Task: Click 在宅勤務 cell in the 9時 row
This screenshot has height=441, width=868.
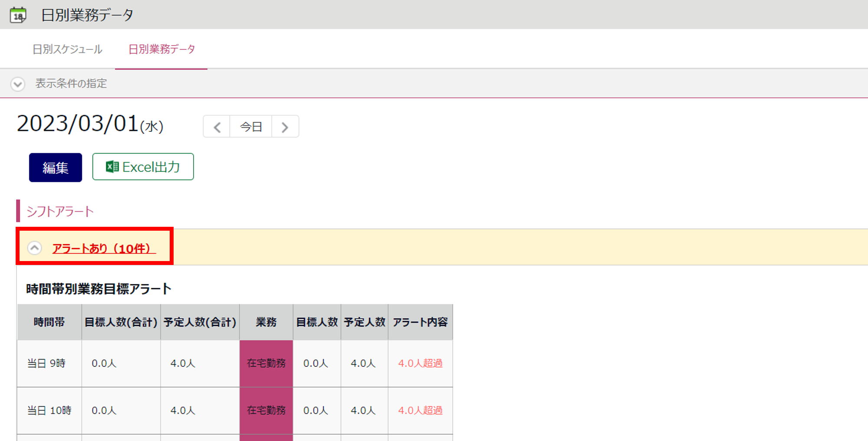Action: [266, 363]
